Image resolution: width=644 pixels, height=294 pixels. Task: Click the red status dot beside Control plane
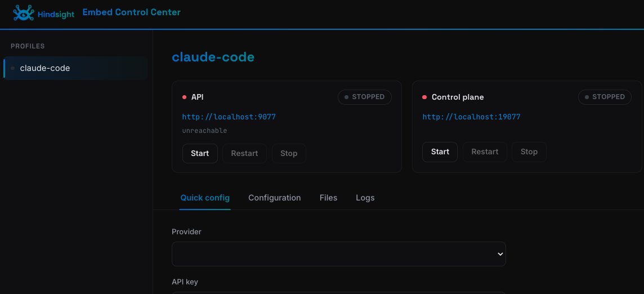(424, 97)
